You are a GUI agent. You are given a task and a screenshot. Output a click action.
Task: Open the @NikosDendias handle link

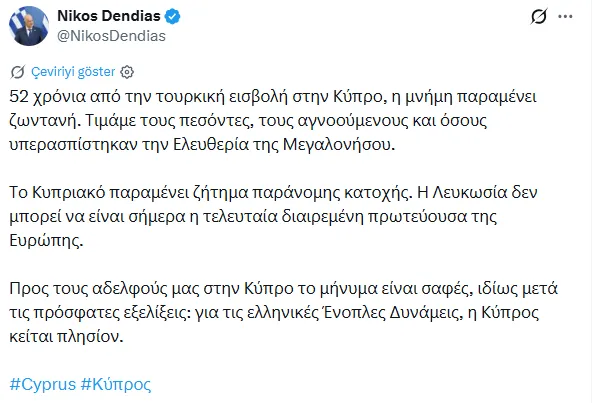[111, 36]
